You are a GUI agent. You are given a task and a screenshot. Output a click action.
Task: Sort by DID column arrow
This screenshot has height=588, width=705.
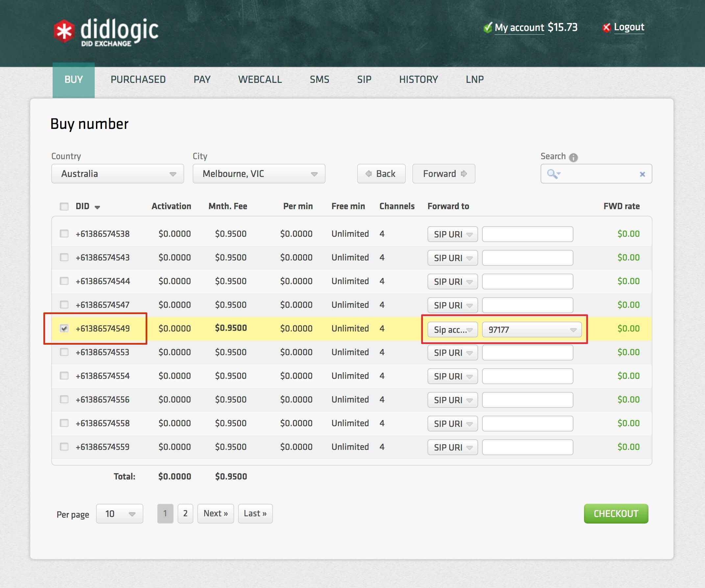tap(97, 207)
